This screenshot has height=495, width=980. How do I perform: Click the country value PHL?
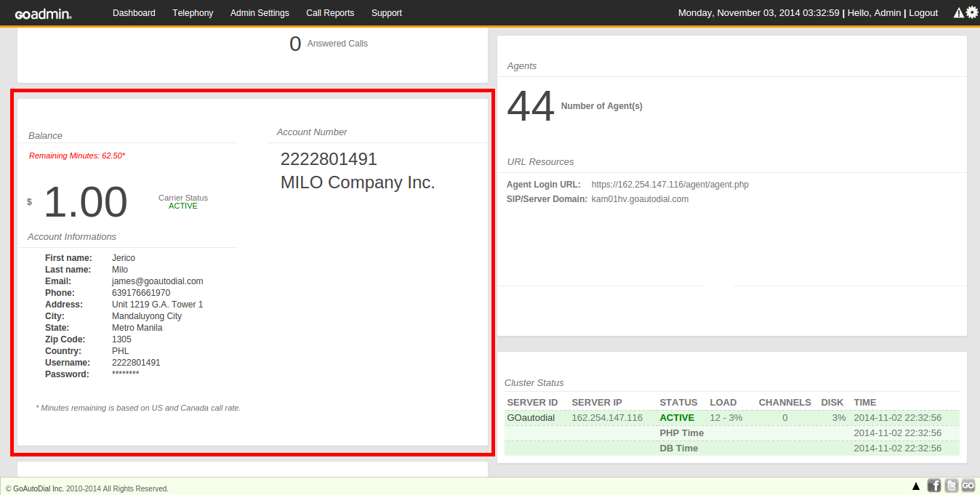point(120,351)
